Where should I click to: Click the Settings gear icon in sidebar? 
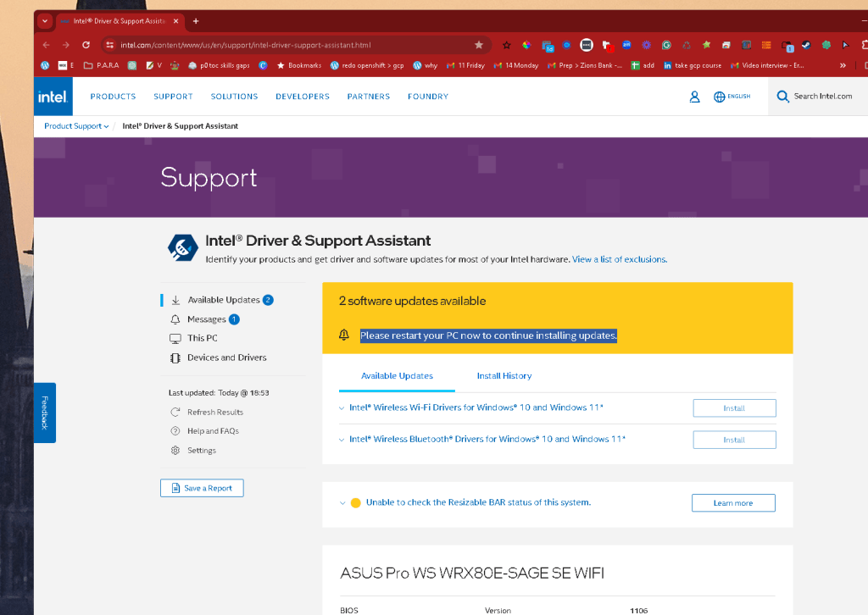175,450
